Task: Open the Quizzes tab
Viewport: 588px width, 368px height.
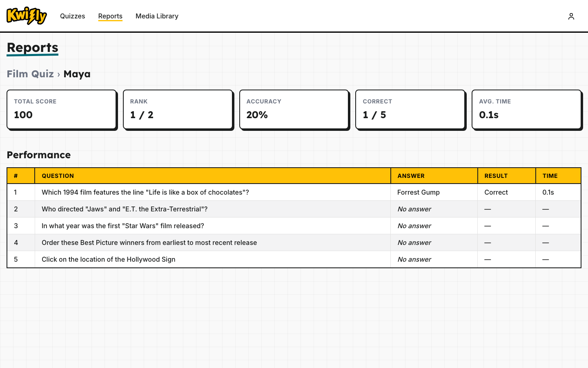Action: coord(73,16)
